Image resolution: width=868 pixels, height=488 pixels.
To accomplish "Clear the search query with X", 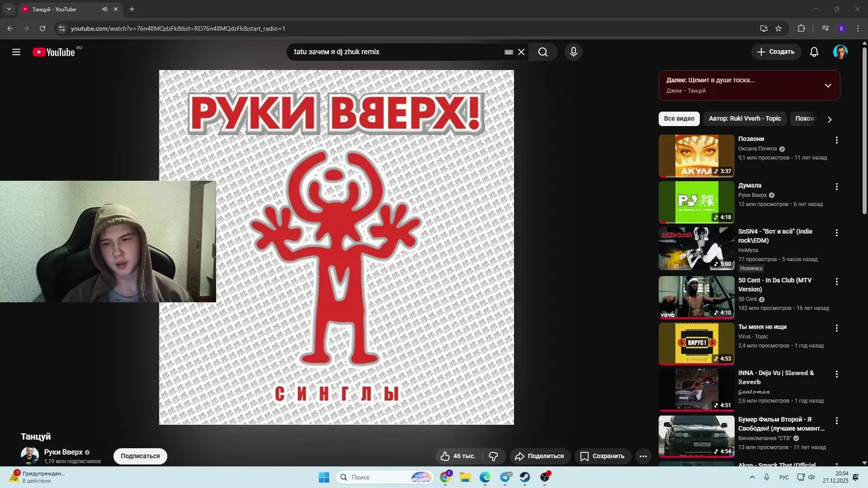I will point(521,52).
